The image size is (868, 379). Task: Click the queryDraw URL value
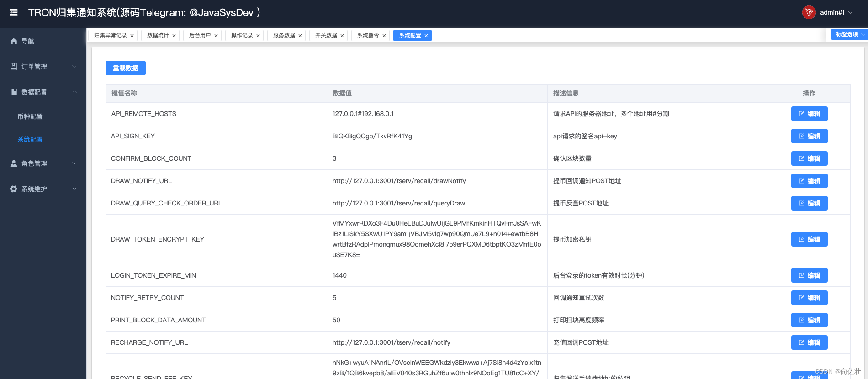[399, 203]
